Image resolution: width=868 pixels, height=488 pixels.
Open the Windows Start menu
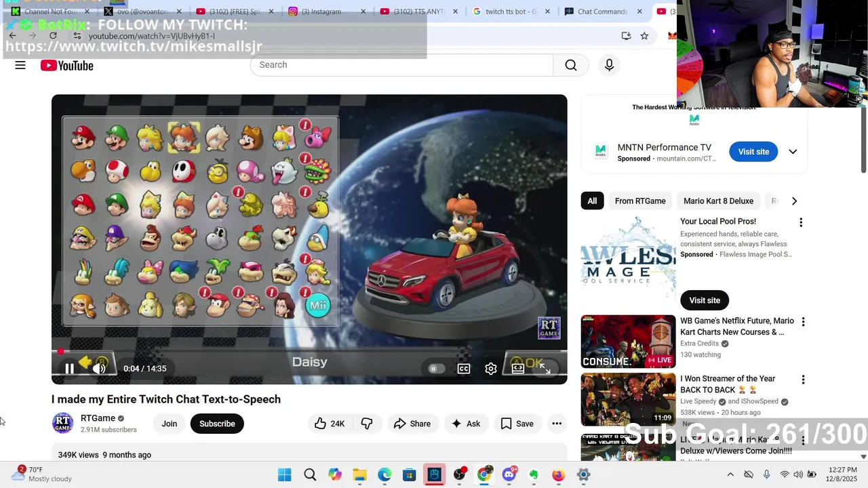285,474
